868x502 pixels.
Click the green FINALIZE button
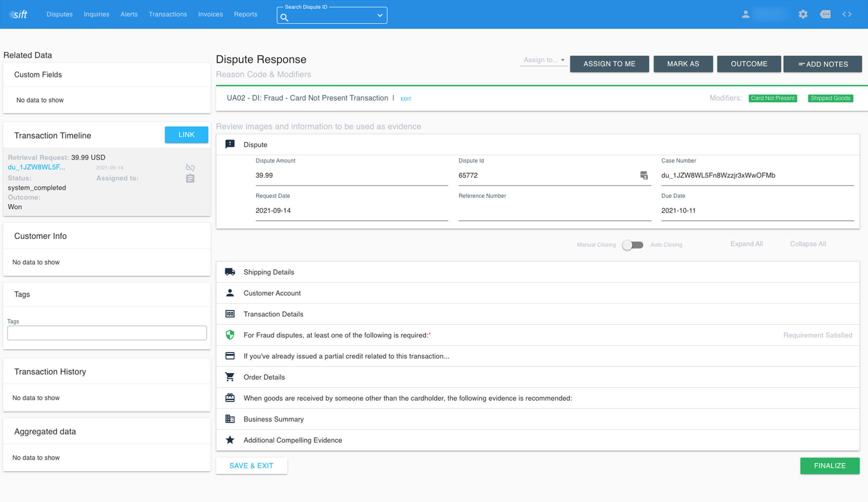(x=829, y=466)
